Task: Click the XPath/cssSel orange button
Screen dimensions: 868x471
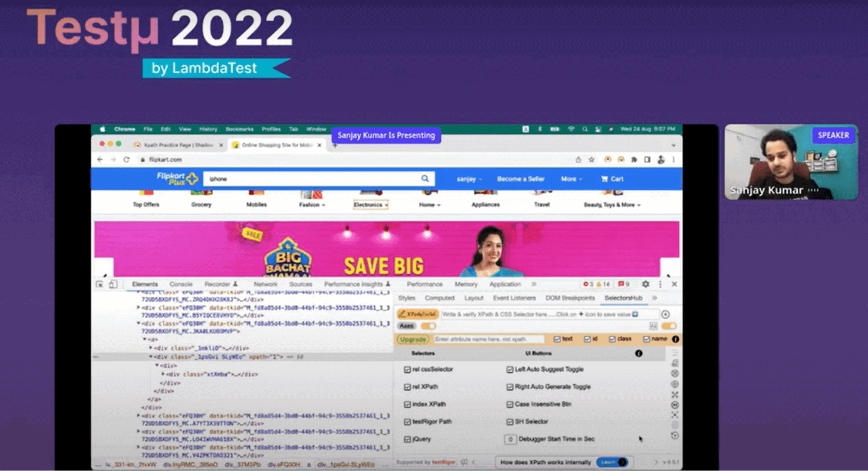Action: [x=418, y=314]
